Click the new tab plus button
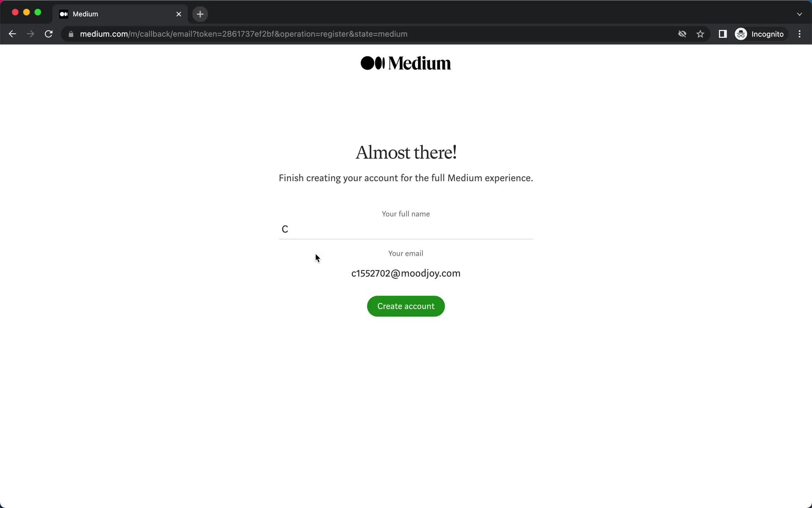 (x=200, y=14)
